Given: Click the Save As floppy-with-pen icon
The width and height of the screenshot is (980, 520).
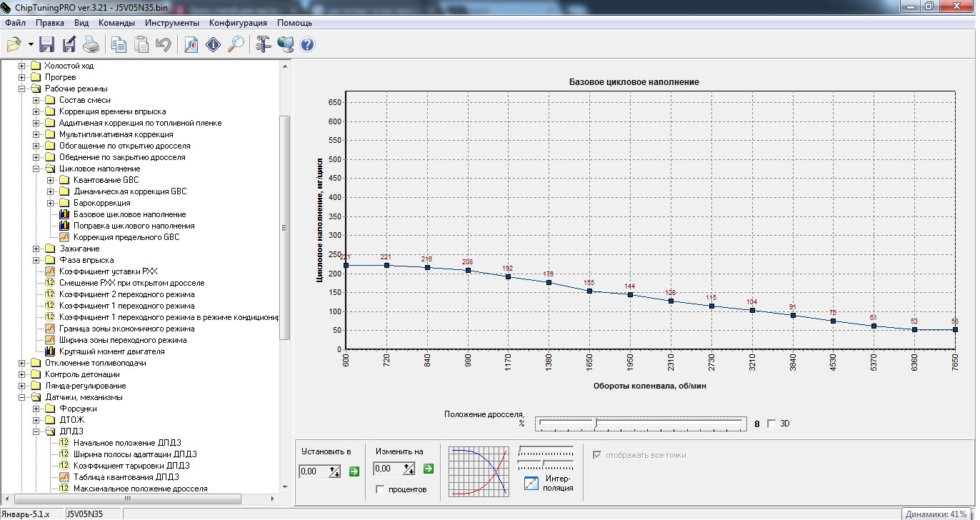Looking at the screenshot, I should [69, 45].
